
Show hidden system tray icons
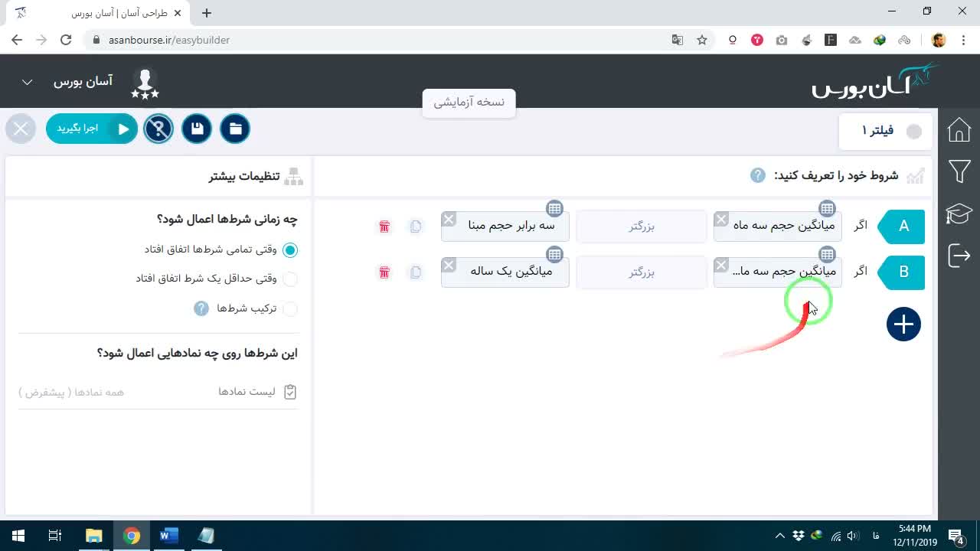[779, 536]
